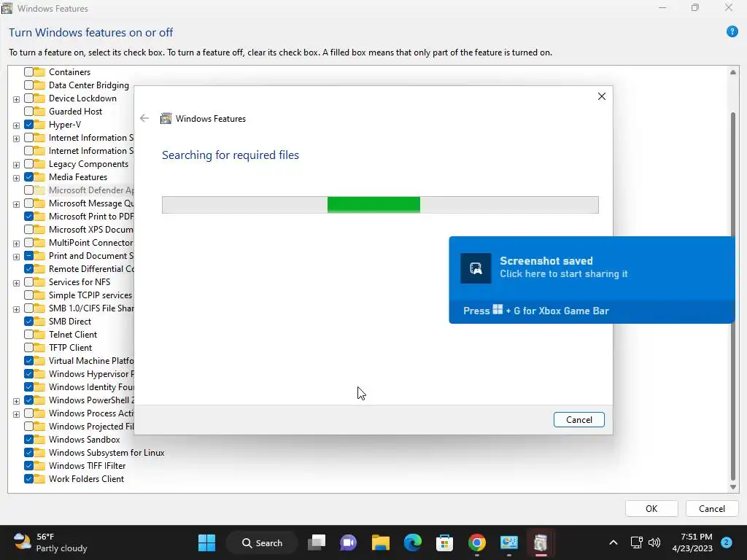
Task: Click the Telnet Client folder icon
Action: (40, 334)
